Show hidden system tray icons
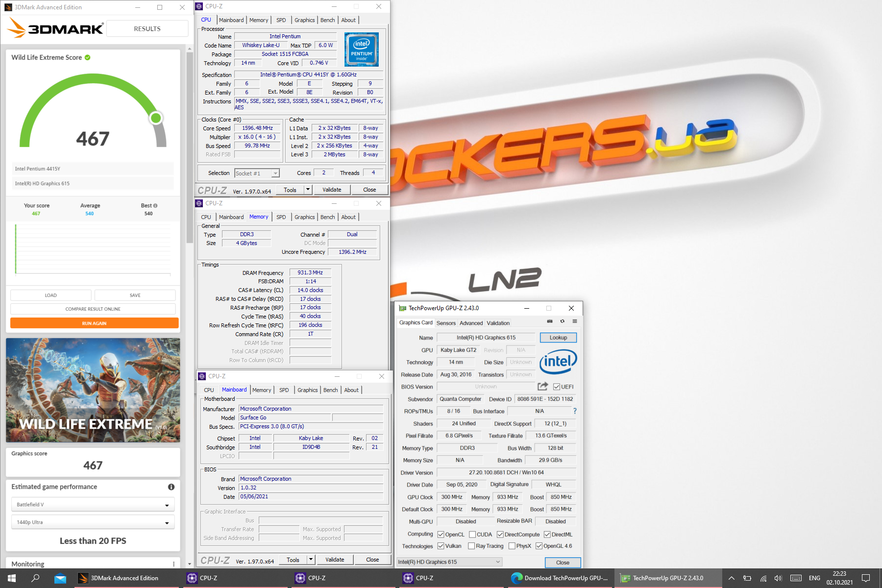Image resolution: width=882 pixels, height=588 pixels. coord(731,578)
